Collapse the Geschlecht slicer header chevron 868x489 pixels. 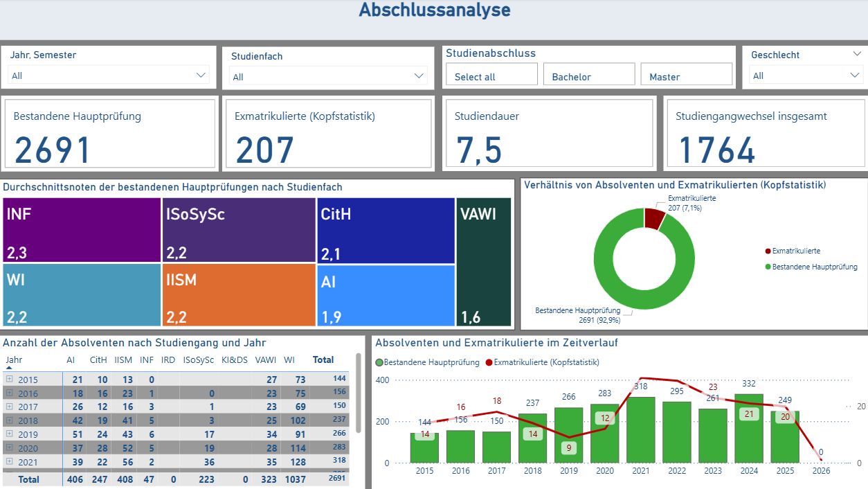pyautogui.click(x=856, y=54)
